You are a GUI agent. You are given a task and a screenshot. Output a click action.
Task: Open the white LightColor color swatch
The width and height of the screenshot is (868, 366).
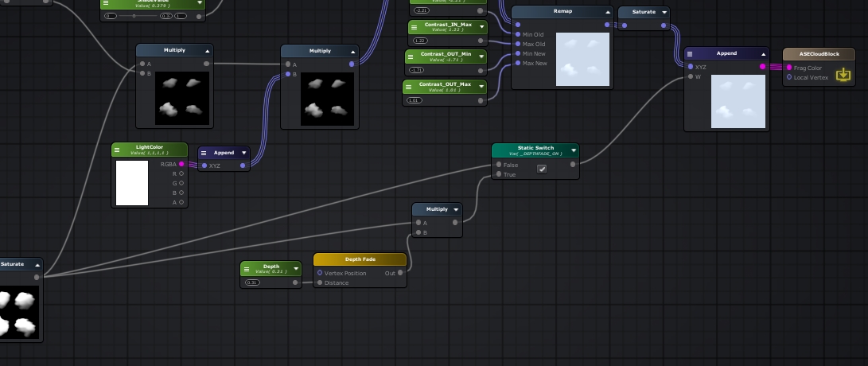coord(132,183)
